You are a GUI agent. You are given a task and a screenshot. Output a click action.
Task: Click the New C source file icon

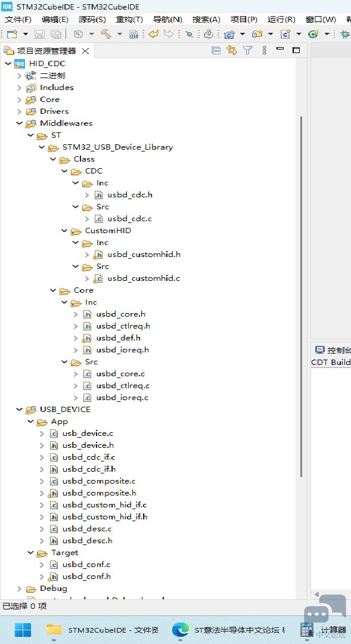[285, 34]
